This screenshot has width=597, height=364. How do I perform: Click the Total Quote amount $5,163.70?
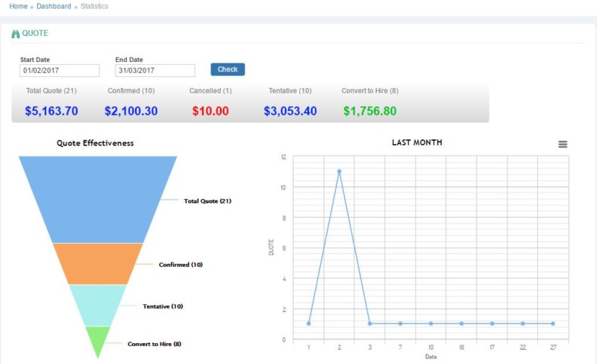tap(51, 111)
